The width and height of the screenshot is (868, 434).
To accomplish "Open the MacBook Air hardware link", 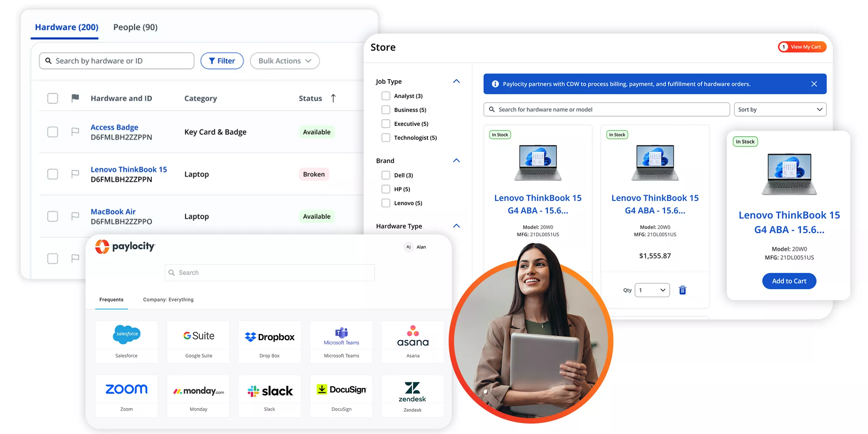I will pyautogui.click(x=113, y=212).
